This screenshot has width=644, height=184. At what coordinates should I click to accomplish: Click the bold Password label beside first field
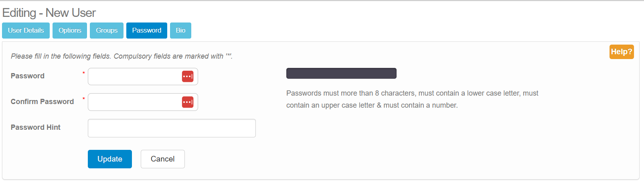pyautogui.click(x=28, y=76)
